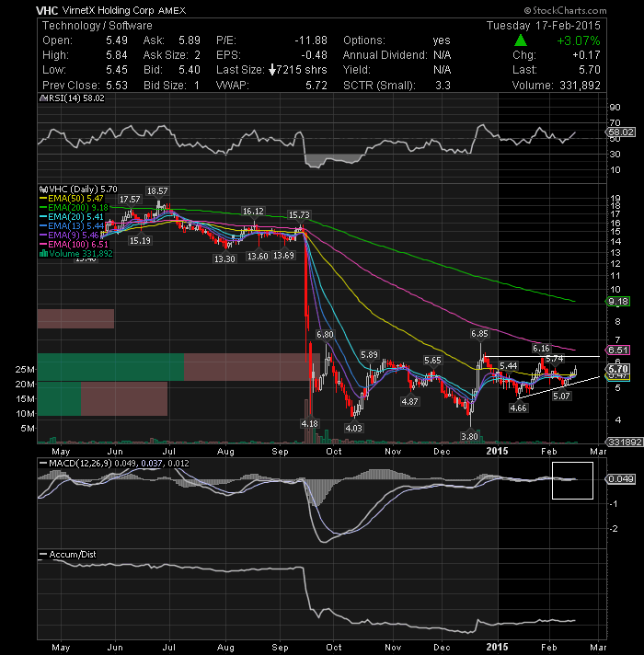Viewport: 644px width, 655px height.
Task: Click the Technology / Software sector label
Action: coord(97,26)
